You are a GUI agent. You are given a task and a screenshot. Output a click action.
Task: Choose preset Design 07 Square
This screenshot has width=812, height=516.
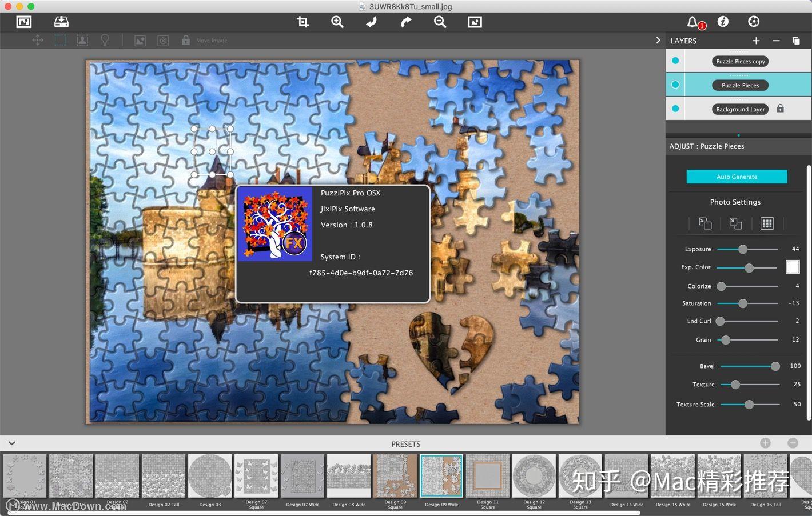click(x=256, y=476)
